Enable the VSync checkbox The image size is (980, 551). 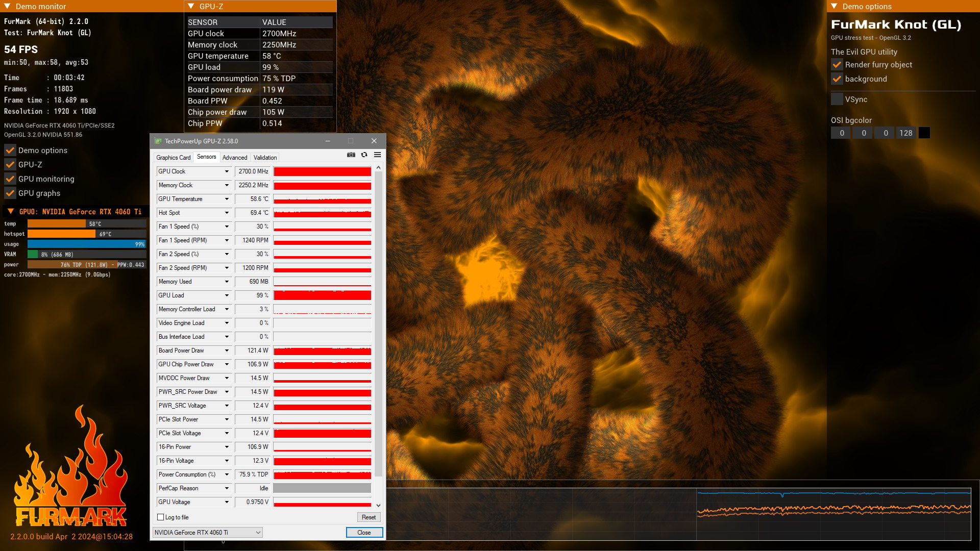tap(837, 99)
